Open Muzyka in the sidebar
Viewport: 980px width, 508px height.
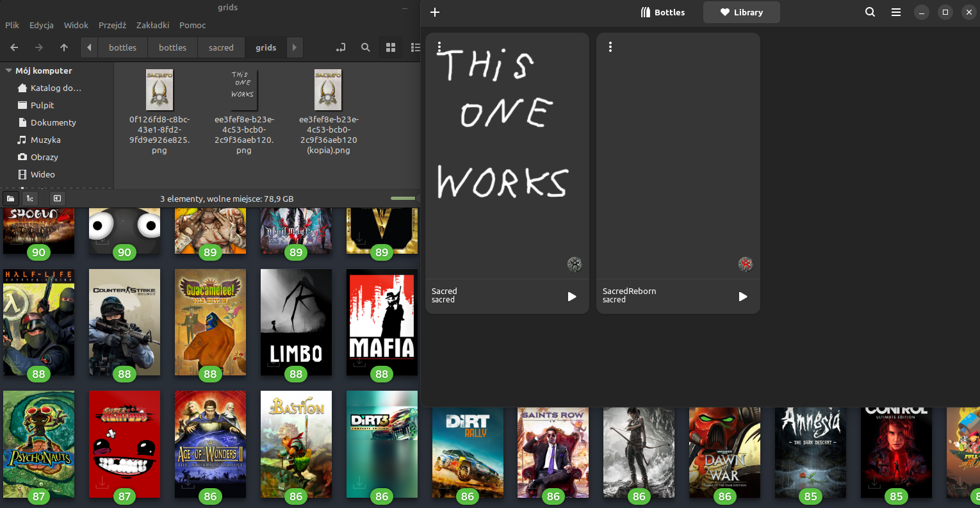(x=45, y=140)
